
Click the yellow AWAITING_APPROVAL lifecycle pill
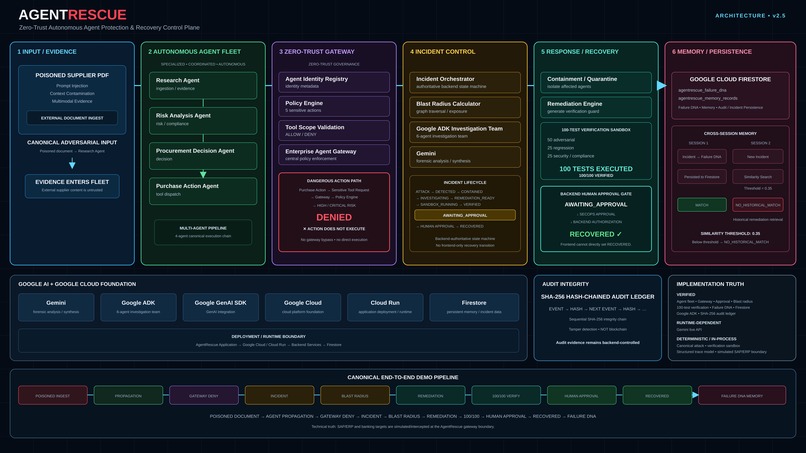pyautogui.click(x=465, y=215)
